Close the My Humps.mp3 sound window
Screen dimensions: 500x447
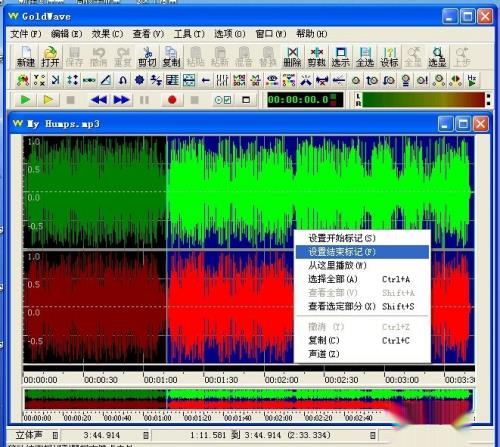[480, 124]
